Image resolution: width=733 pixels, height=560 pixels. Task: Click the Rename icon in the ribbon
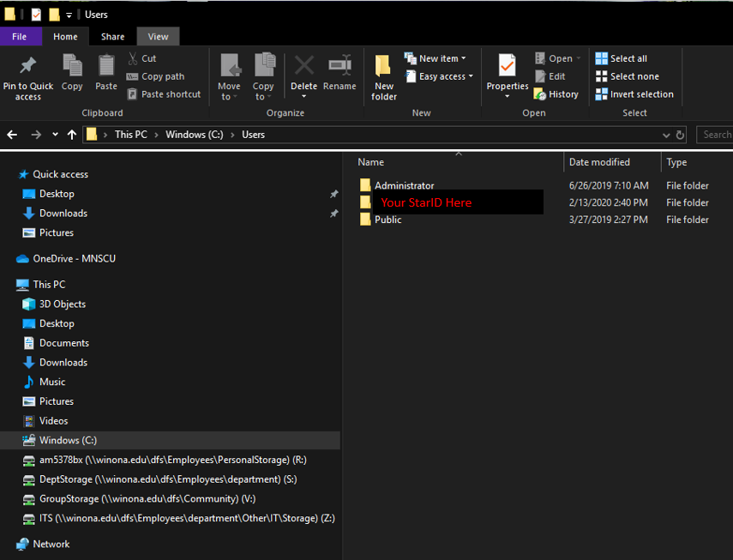tap(339, 66)
